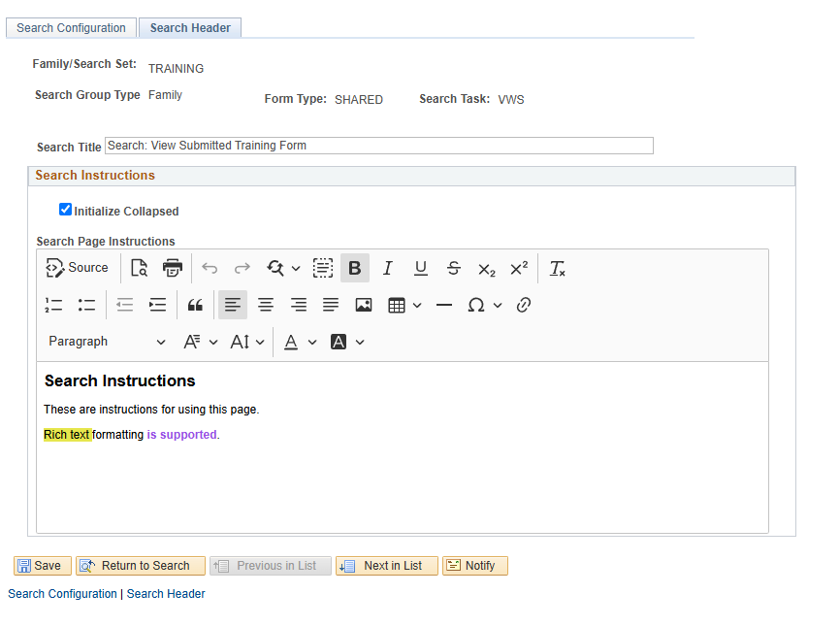840x627 pixels.
Task: Toggle Italic formatting
Action: pyautogui.click(x=388, y=268)
